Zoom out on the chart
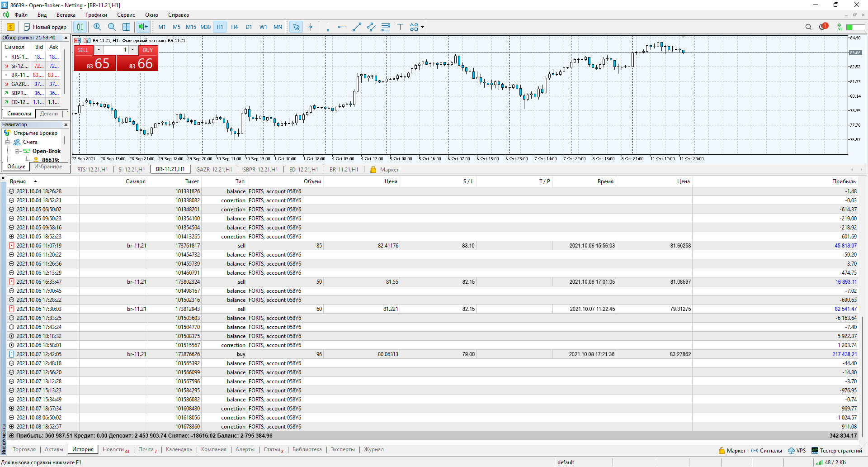Viewport: 868px width, 467px height. [112, 27]
